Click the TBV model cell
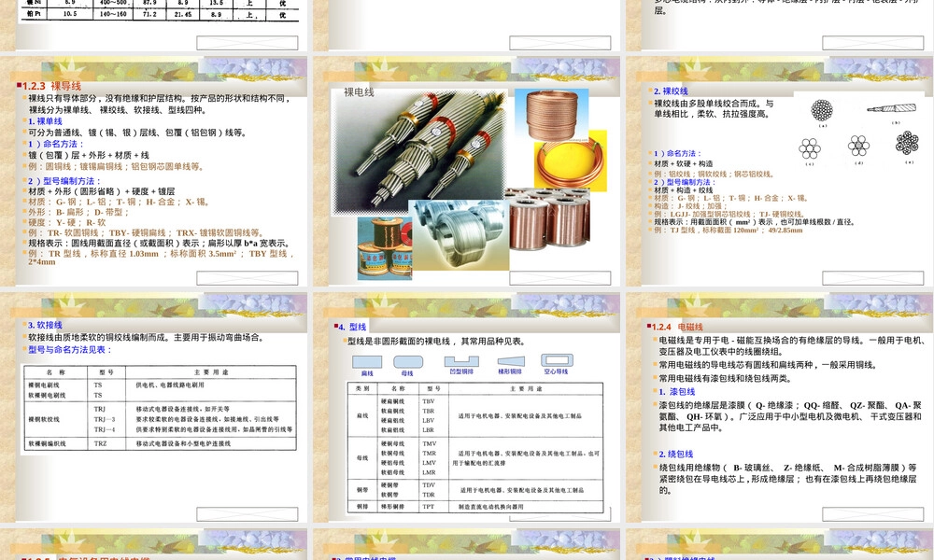Viewport: 934px width, 560px height. point(429,401)
